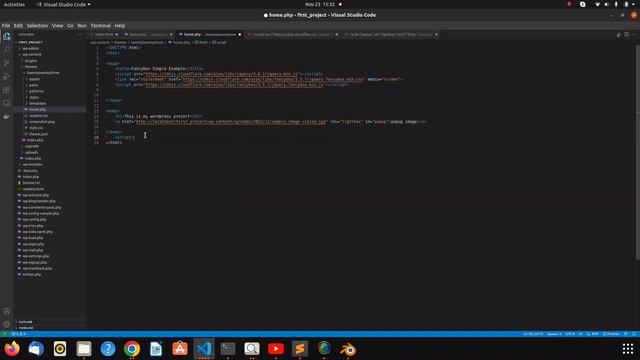Open Ubuntu Software from the dock
The height and width of the screenshot is (360, 640).
[x=180, y=349]
